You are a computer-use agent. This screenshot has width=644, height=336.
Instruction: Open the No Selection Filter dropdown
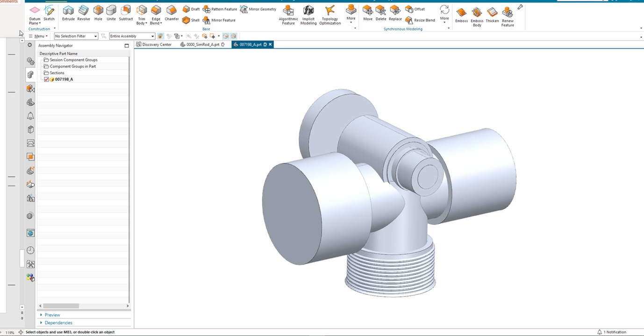coord(76,36)
